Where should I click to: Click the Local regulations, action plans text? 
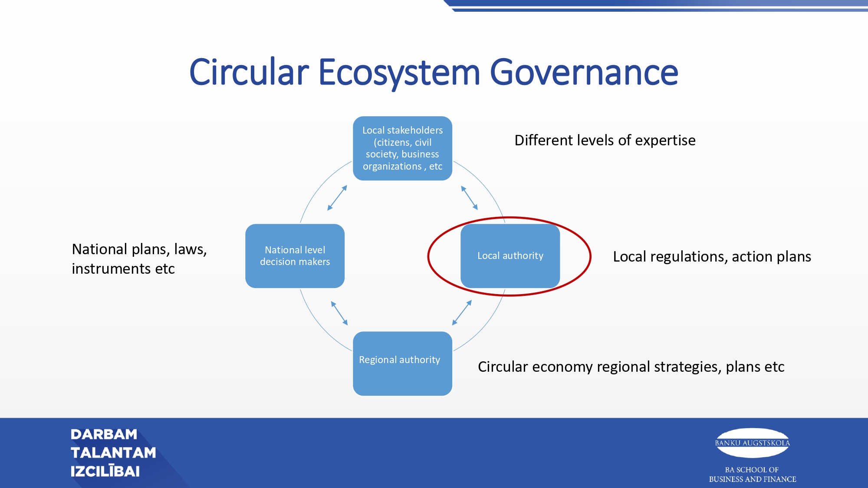pos(711,257)
